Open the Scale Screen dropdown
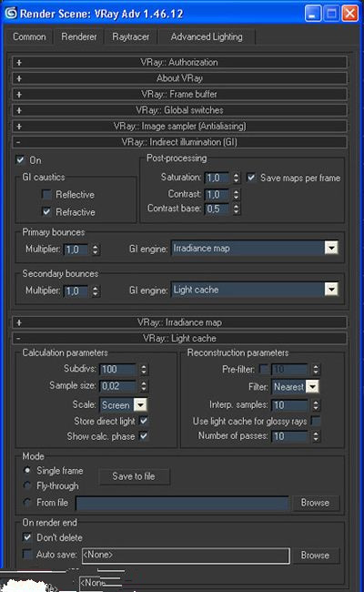364x592 pixels. pos(140,405)
